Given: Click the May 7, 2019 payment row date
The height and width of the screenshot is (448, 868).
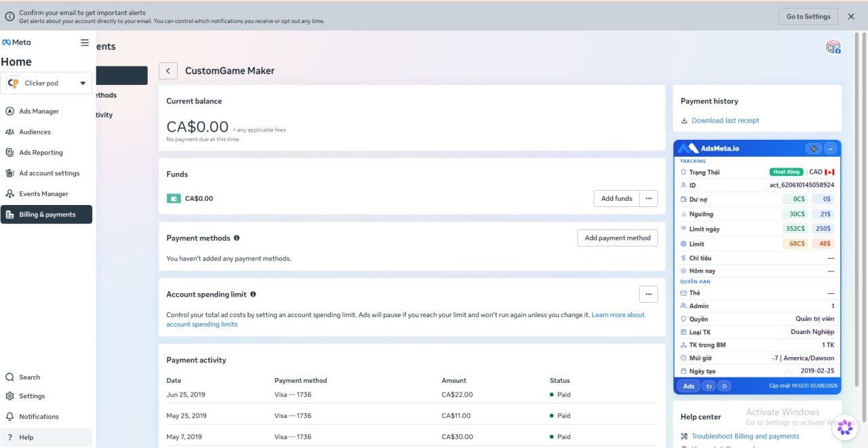Looking at the screenshot, I should pos(184,436).
